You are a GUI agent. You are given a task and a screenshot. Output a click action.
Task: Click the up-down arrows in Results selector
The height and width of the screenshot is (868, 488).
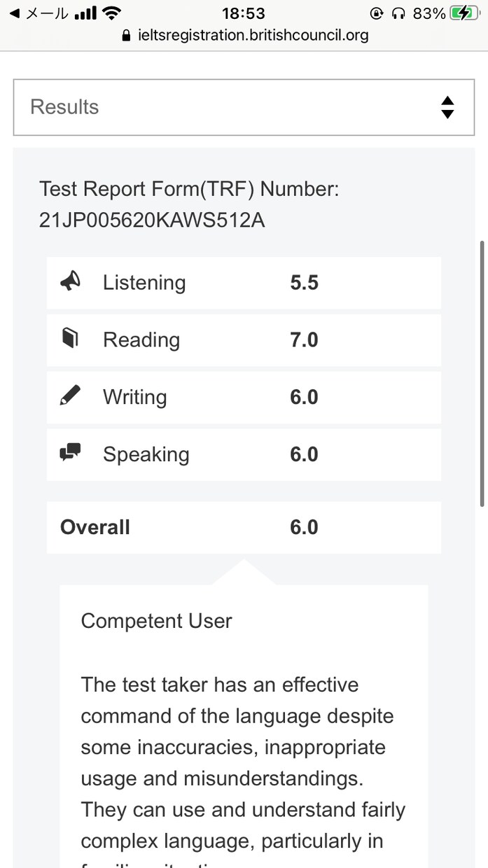(447, 107)
